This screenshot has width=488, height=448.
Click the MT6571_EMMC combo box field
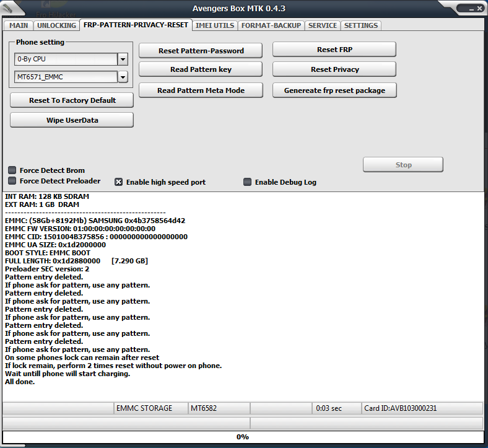66,77
